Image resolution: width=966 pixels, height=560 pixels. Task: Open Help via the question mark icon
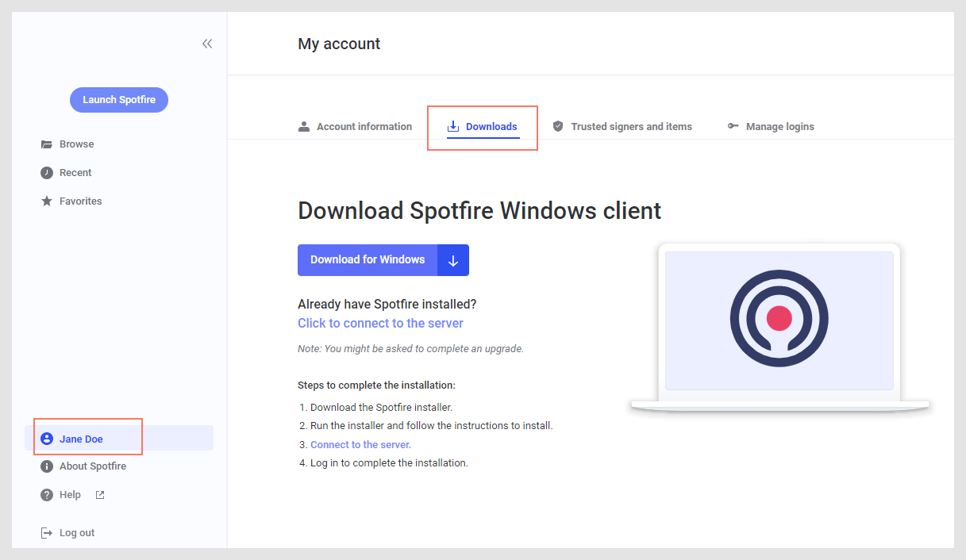coord(47,494)
